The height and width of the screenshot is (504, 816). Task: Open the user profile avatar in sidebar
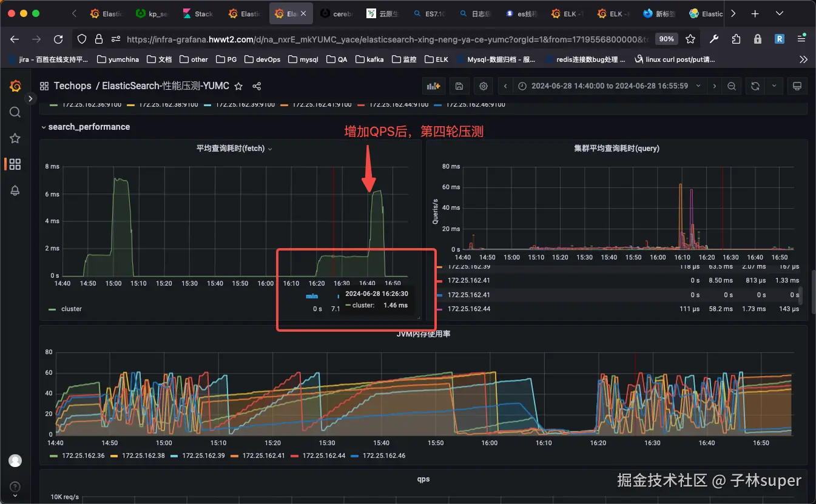[15, 461]
